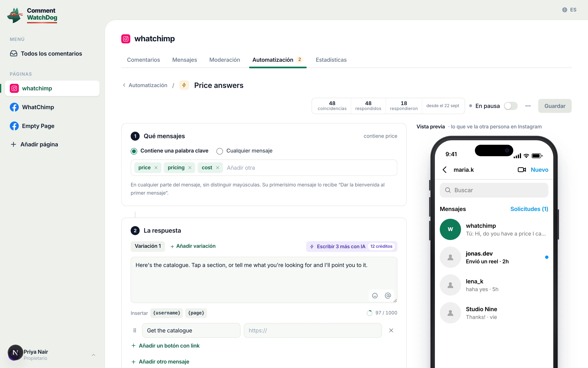588x368 pixels.
Task: Select the WhatChimp Facebook page
Action: click(x=52, y=107)
